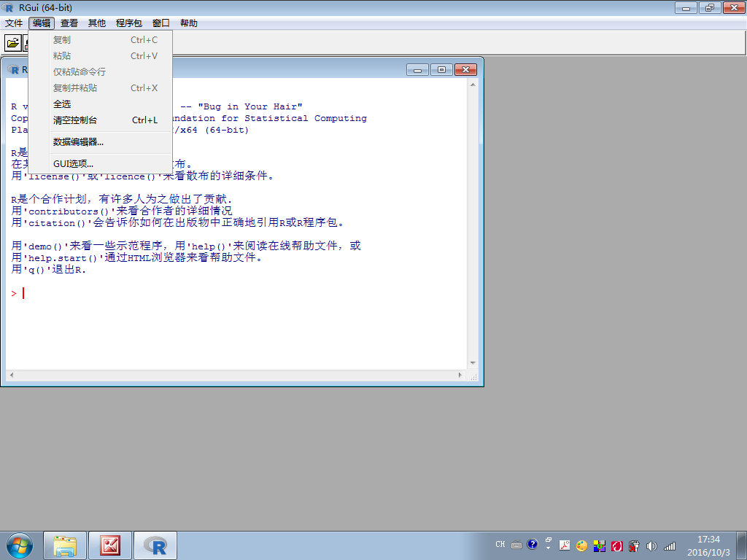Open File Explorer from taskbar
The width and height of the screenshot is (747, 560).
click(x=65, y=545)
